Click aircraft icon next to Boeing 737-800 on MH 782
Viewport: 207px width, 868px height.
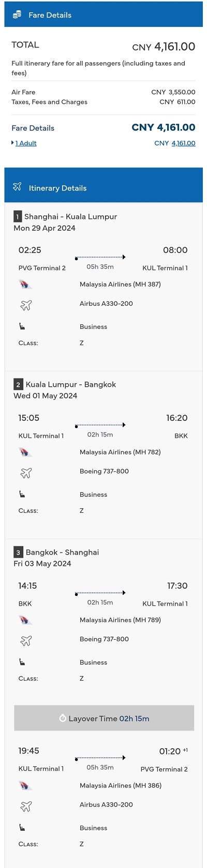[x=26, y=473]
